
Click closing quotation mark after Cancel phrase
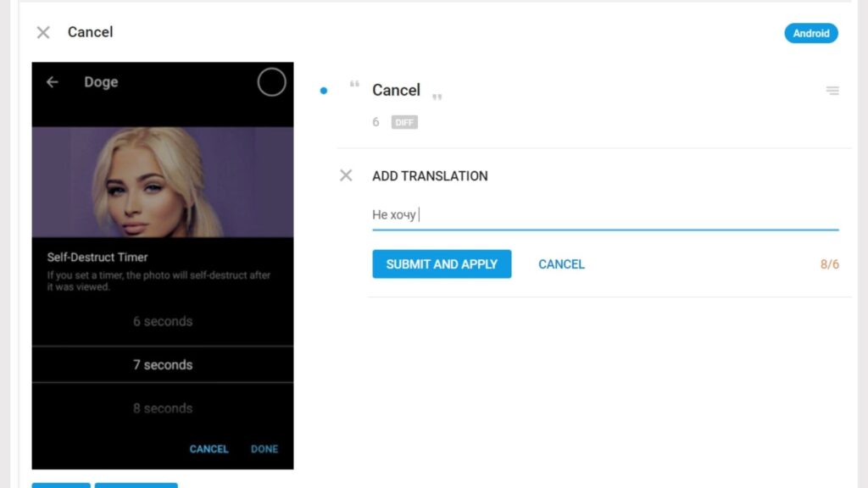coord(437,97)
